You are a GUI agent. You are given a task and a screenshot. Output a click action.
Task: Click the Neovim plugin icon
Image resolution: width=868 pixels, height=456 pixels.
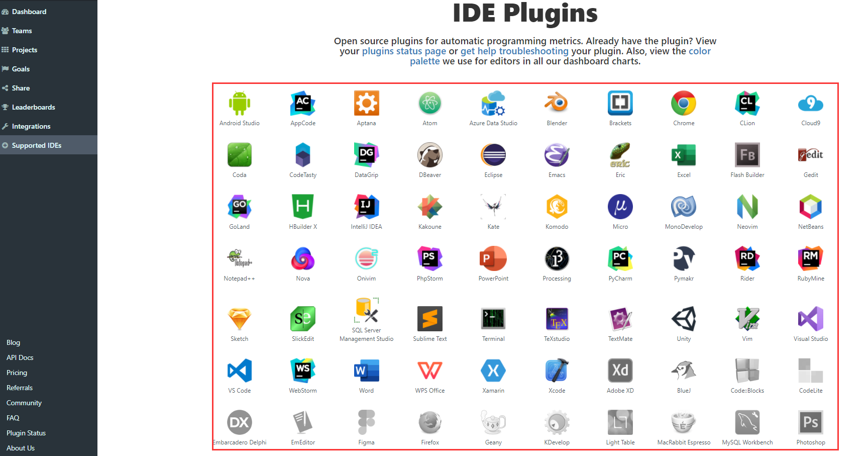click(x=747, y=207)
